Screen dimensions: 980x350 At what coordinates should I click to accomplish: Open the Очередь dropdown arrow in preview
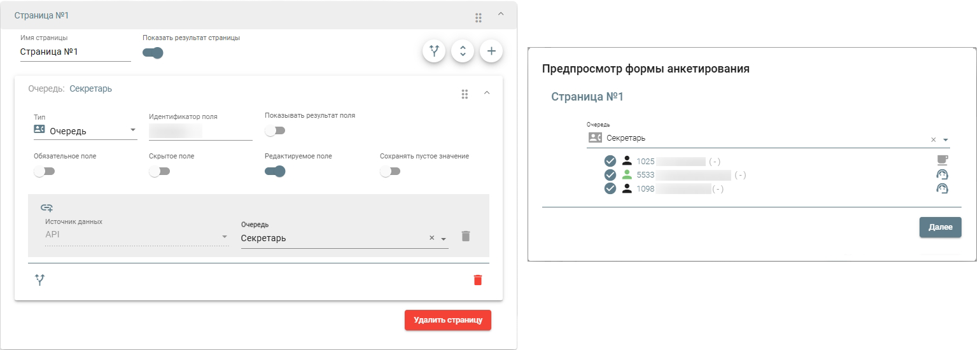pos(946,140)
